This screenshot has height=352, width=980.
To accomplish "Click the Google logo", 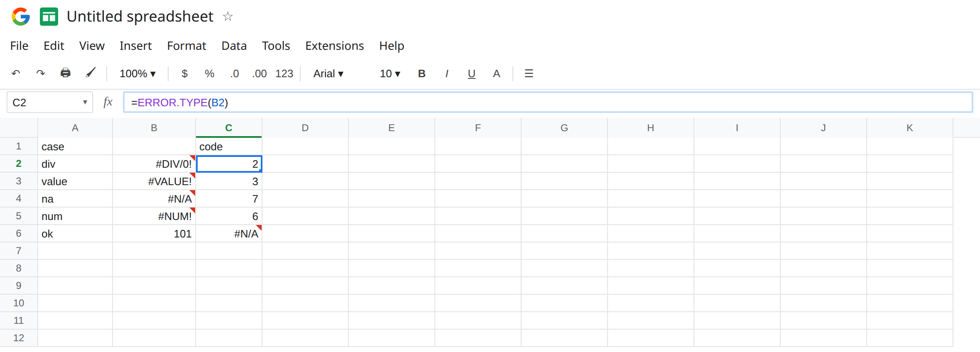I will (21, 17).
